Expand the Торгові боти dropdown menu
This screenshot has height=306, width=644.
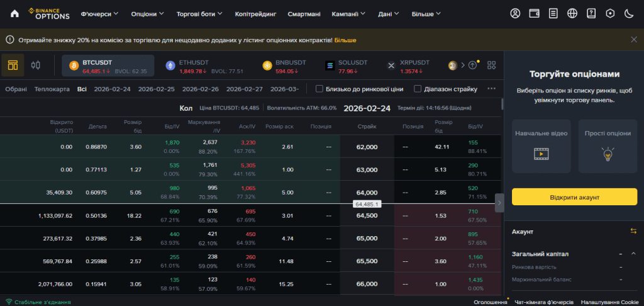pyautogui.click(x=199, y=14)
